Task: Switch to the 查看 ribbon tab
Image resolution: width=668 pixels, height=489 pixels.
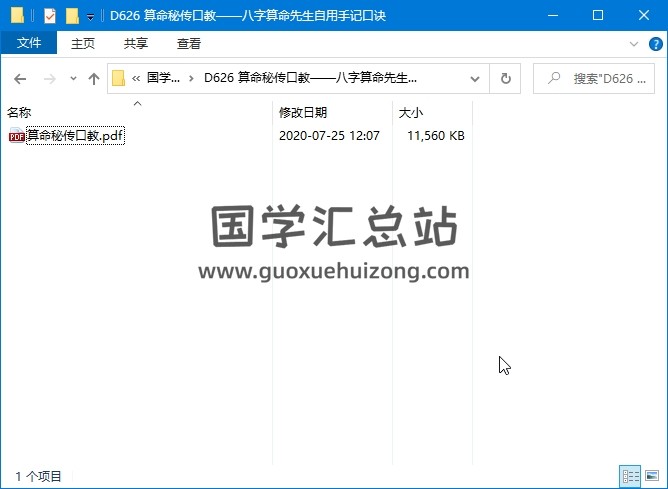Action: 188,43
